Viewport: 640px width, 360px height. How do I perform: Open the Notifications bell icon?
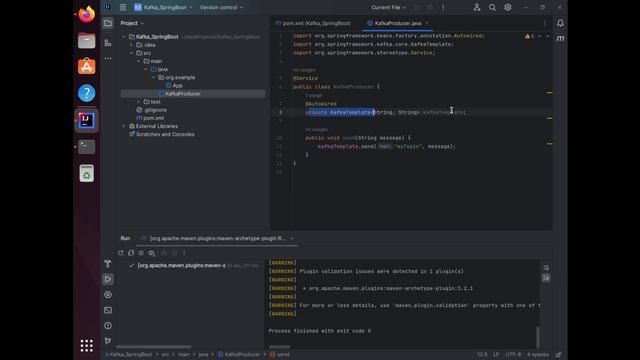click(x=560, y=23)
